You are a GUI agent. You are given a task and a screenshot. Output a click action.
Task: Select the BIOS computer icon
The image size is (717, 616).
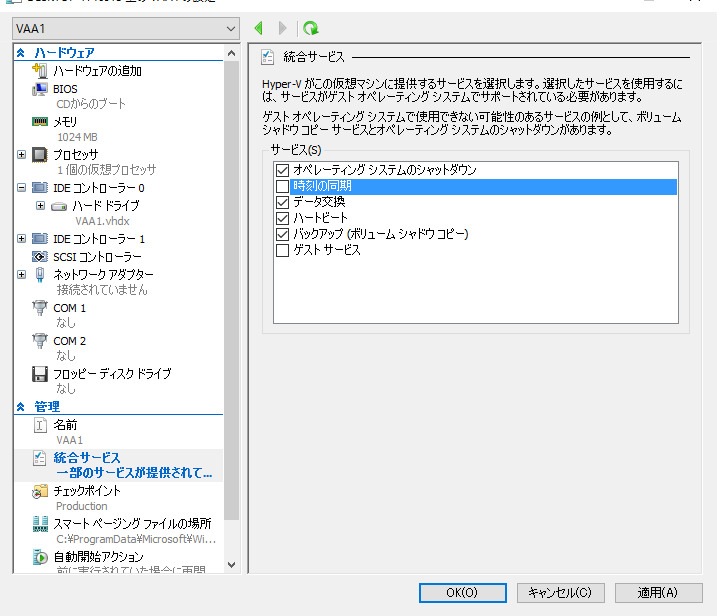pos(40,89)
